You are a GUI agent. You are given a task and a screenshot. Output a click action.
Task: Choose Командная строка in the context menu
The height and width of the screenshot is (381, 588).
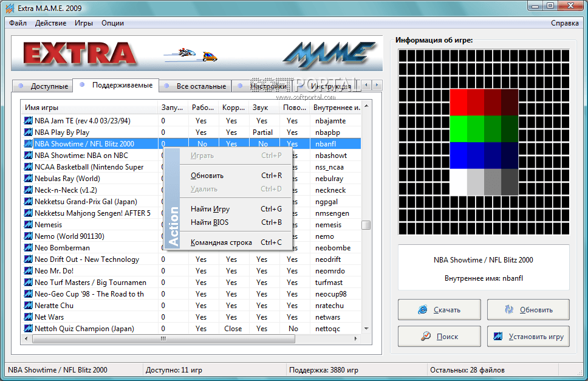pyautogui.click(x=236, y=242)
